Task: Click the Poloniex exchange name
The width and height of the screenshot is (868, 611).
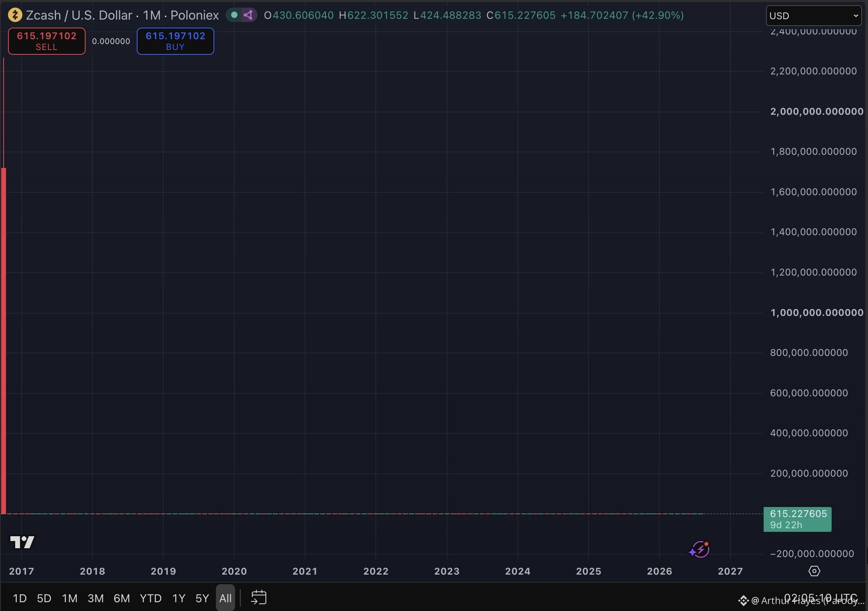Action: click(195, 15)
